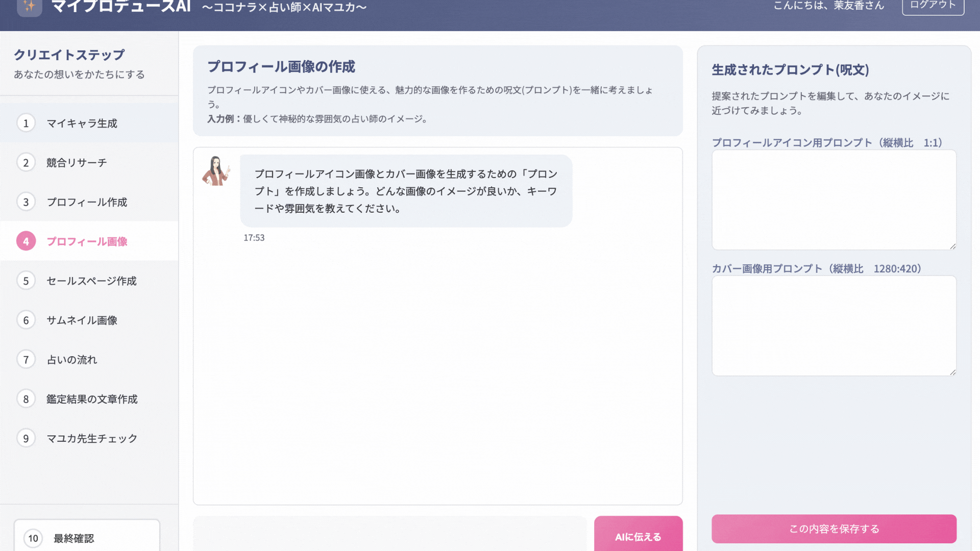Screen dimensions: 980x551
Task: Click この内容を保存する button
Action: point(834,529)
